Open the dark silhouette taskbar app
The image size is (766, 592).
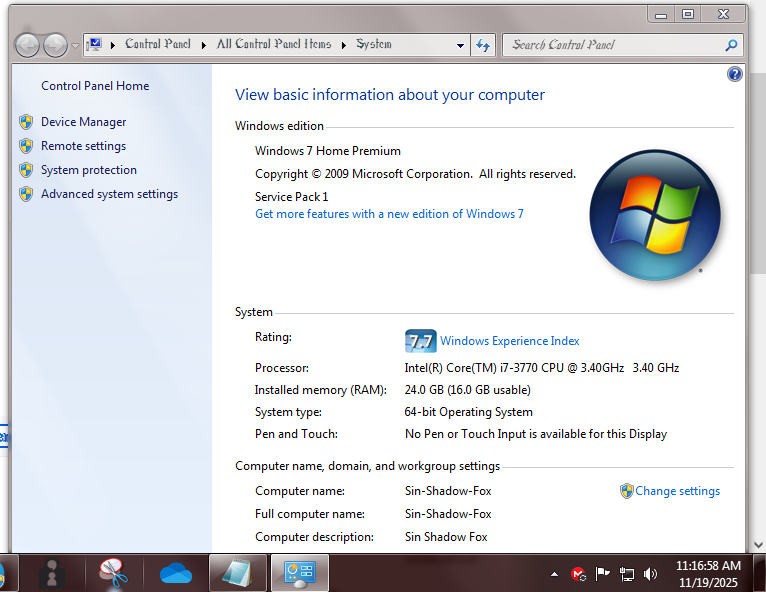(x=51, y=573)
